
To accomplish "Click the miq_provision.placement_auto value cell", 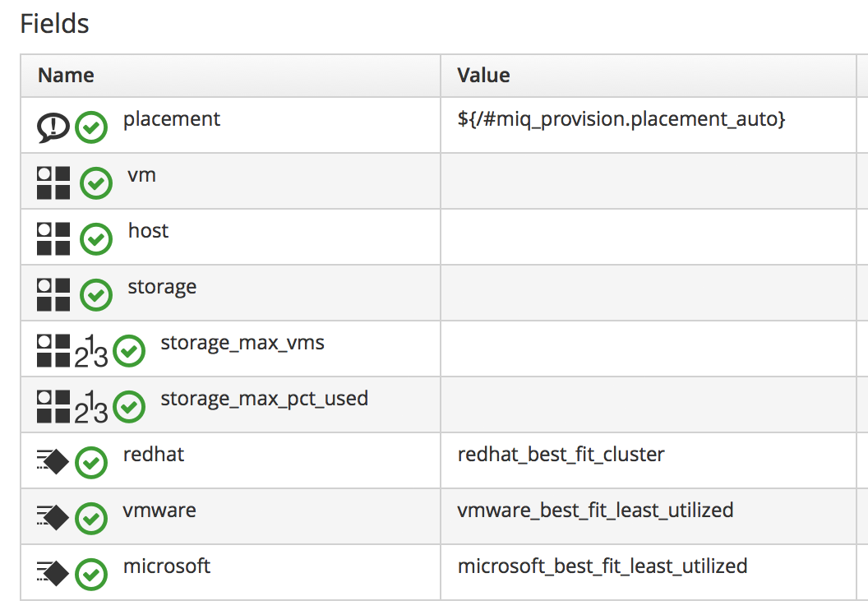I will pos(621,120).
